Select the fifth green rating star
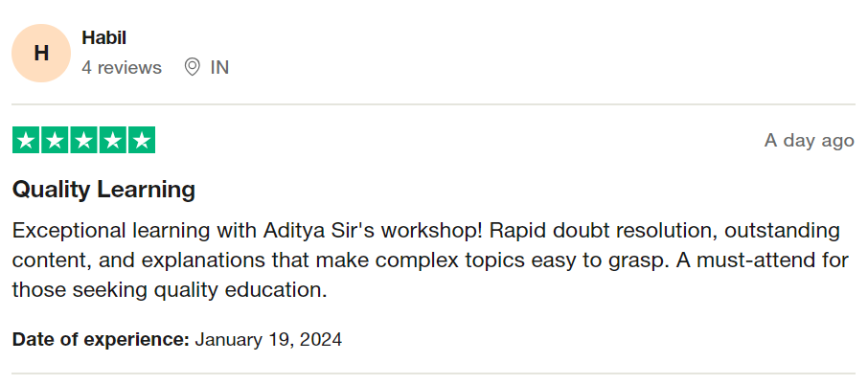Screen dimensions: 868x385 tap(141, 141)
